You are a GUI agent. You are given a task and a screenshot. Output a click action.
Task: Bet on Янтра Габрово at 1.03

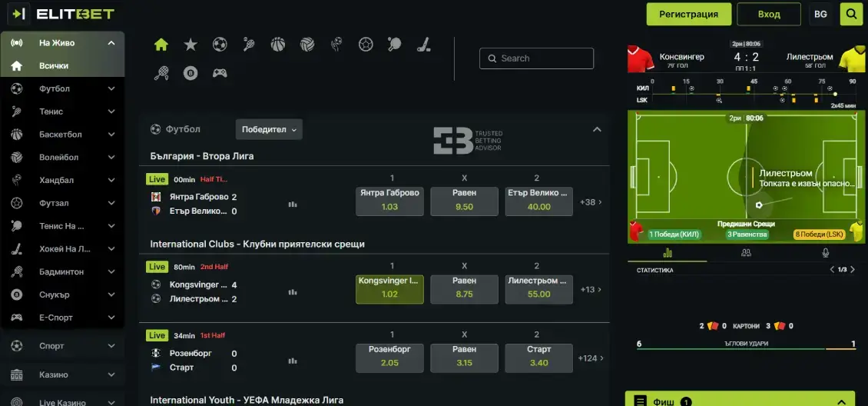coord(389,201)
